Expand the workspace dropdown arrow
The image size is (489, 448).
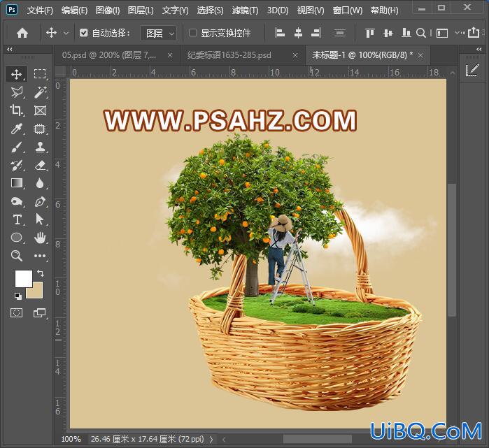[x=458, y=33]
